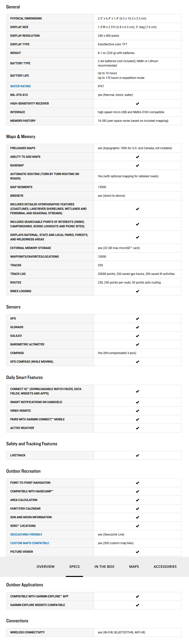Click the Hunt/Fish Calendar checkmark
Viewport: 189px width, 644px height.
(x=137, y=508)
